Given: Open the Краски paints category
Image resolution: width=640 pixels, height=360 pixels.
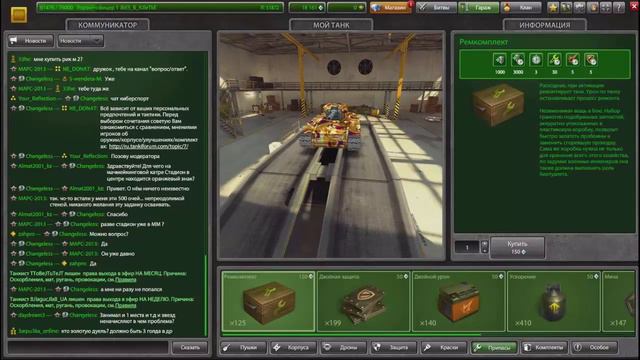Looking at the screenshot, I should [x=444, y=347].
